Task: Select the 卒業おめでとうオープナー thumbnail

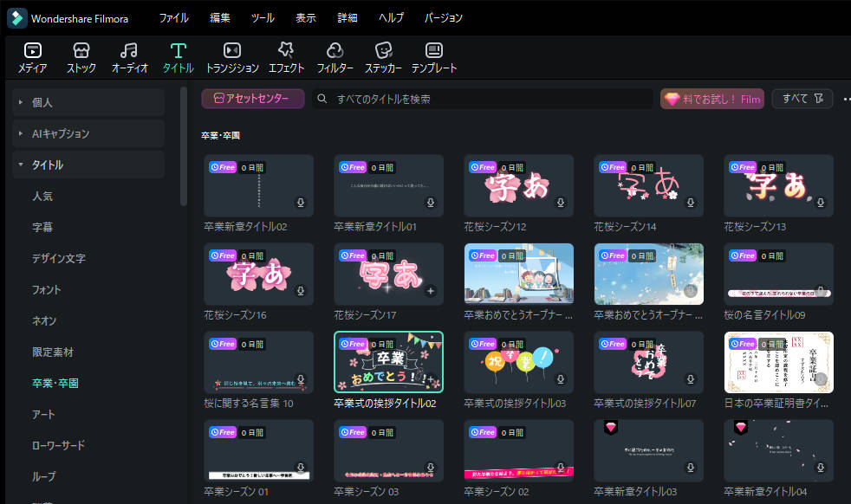Action: [518, 274]
